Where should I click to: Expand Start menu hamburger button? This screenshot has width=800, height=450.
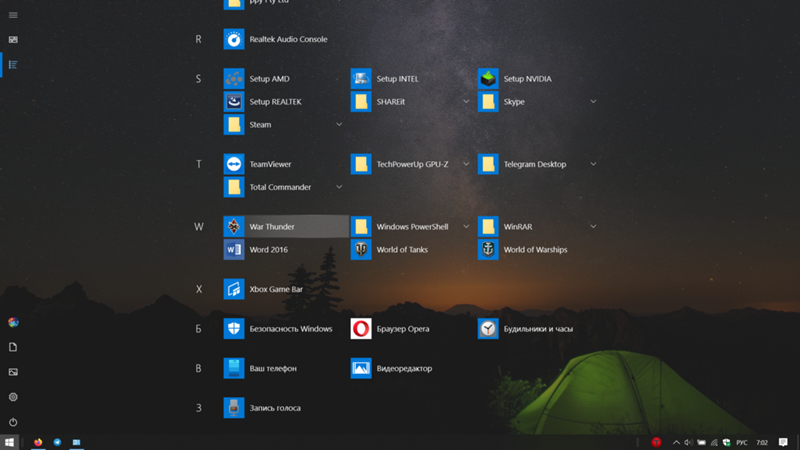[x=13, y=15]
